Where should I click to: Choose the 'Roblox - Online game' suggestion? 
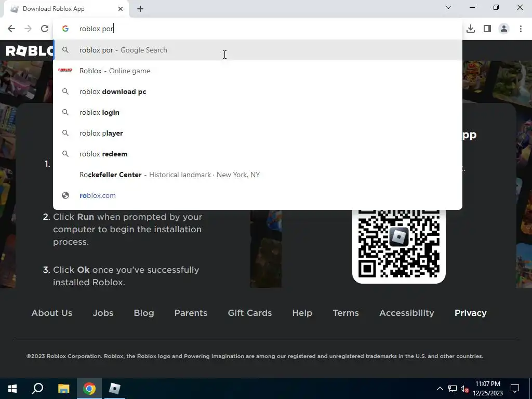(x=258, y=71)
